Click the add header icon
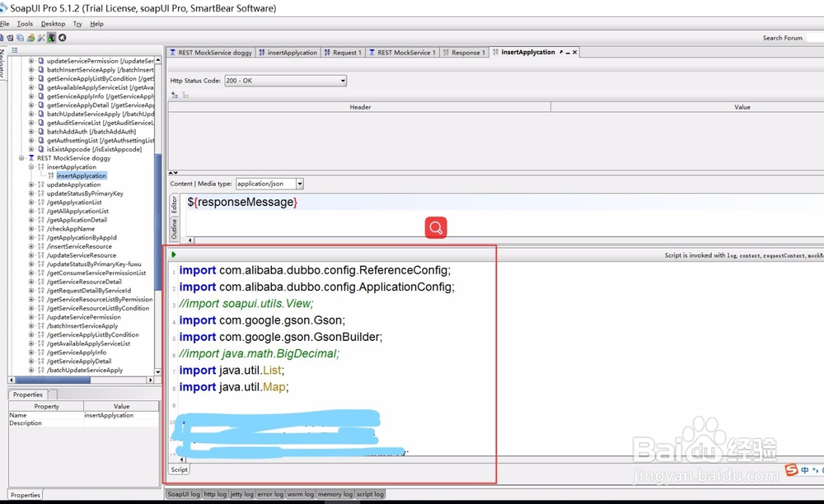This screenshot has height=504, width=824. pos(175,95)
